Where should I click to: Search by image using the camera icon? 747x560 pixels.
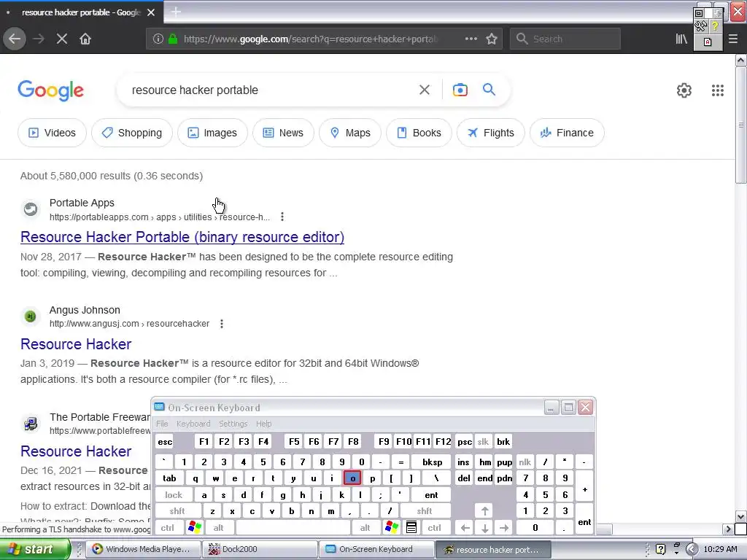pyautogui.click(x=460, y=90)
